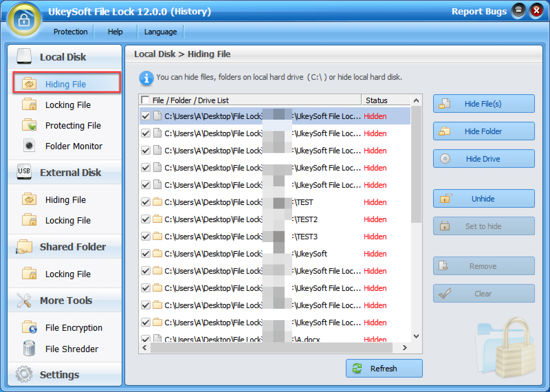This screenshot has height=392, width=550.
Task: Click the Protecting File shield icon
Action: [x=29, y=125]
